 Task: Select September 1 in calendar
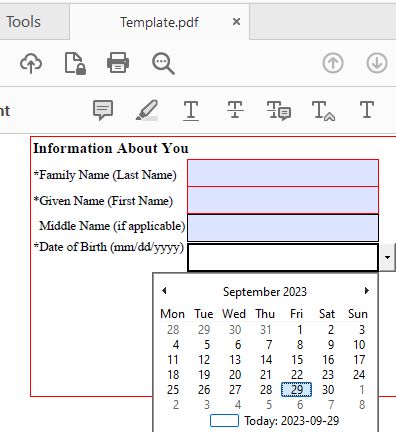[x=300, y=330]
